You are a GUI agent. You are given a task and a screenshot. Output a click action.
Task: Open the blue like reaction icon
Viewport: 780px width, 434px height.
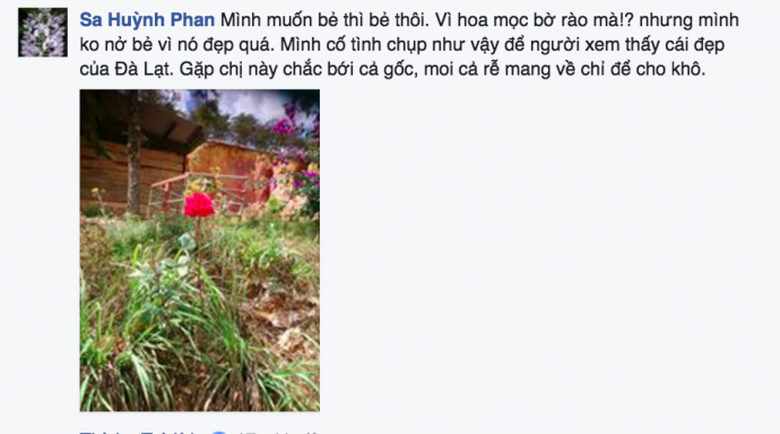pyautogui.click(x=219, y=432)
